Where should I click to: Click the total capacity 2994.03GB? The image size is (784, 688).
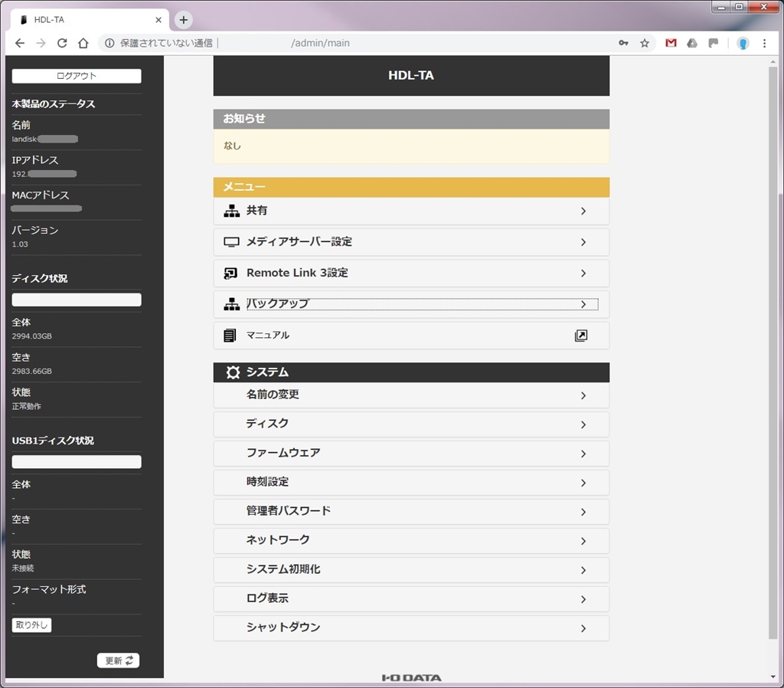click(32, 336)
